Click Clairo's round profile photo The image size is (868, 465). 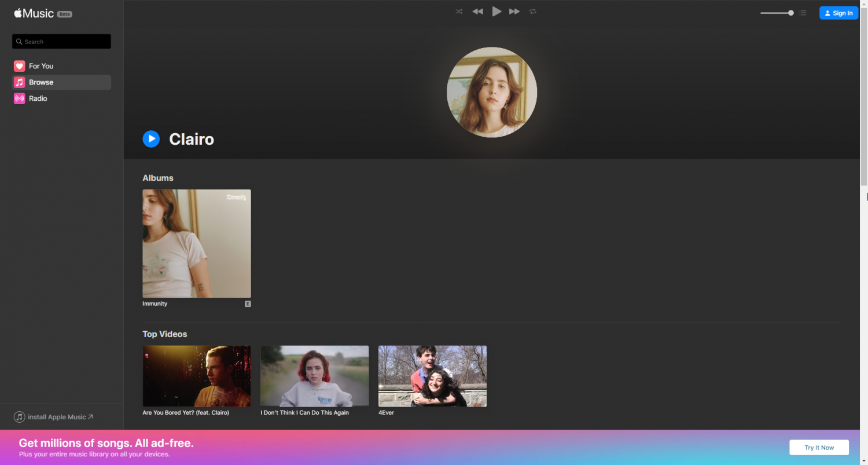(x=492, y=92)
